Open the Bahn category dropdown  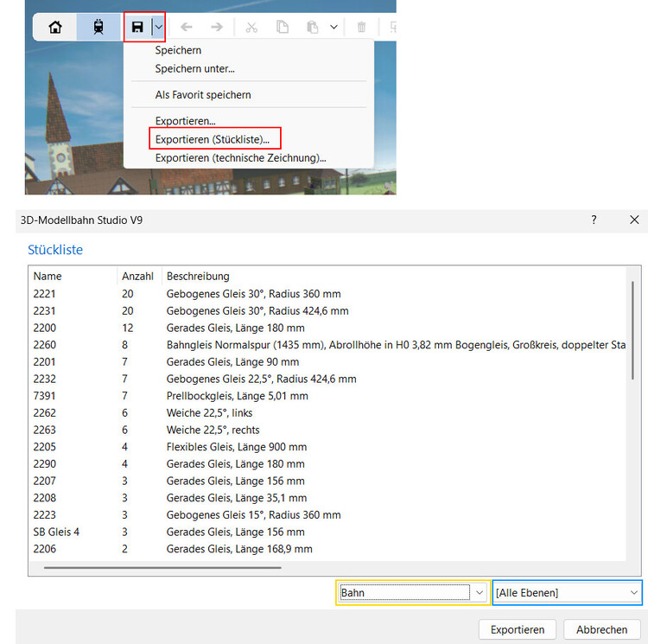413,592
